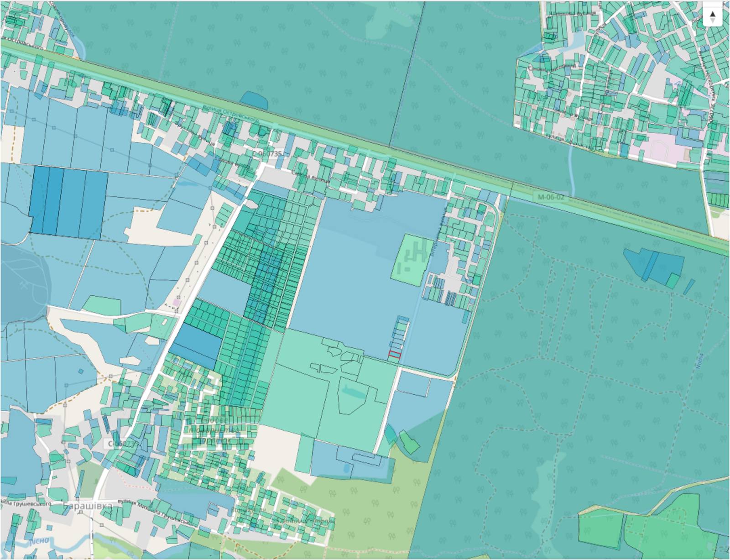Click the С-060735 road shield near Островського
Viewport: 730px width, 560px height.
pyautogui.click(x=267, y=154)
